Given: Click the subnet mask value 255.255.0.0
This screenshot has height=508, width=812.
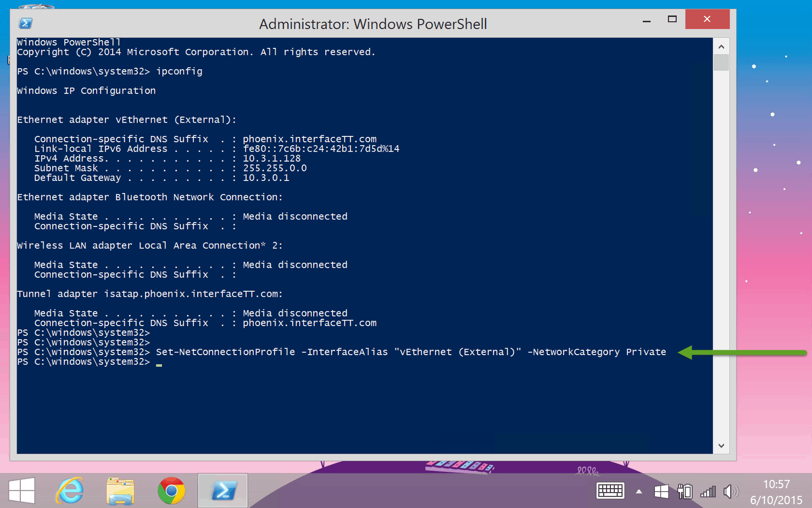Looking at the screenshot, I should tap(275, 168).
